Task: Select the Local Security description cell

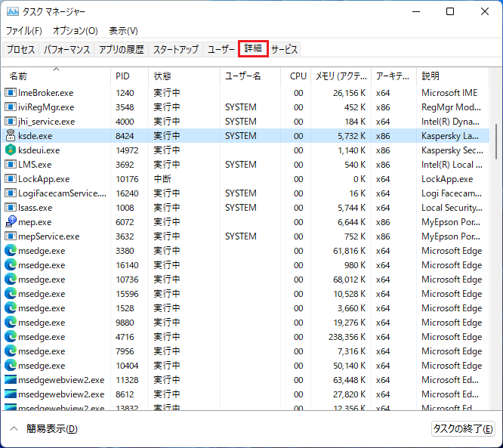Action: point(452,208)
